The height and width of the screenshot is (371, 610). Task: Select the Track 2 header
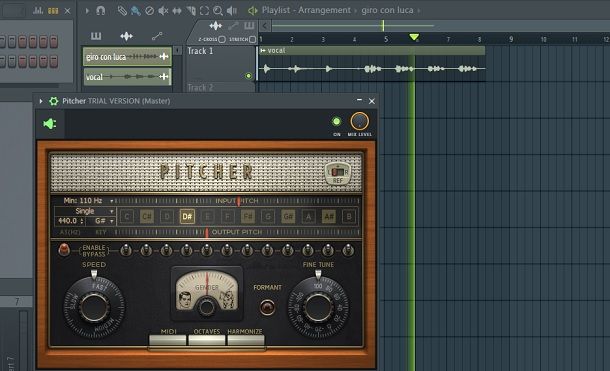tap(220, 87)
